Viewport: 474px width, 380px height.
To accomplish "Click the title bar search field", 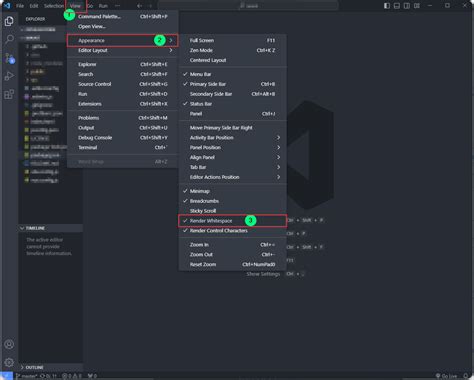I will 248,6.
